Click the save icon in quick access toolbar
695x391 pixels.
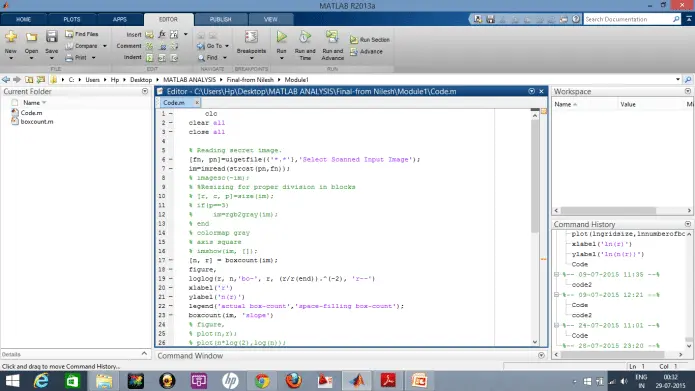tap(490, 19)
